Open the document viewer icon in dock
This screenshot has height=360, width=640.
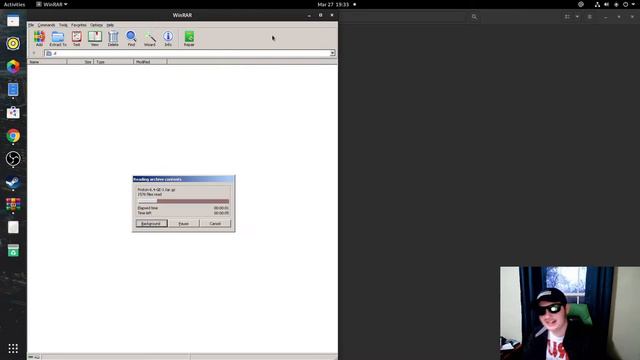coord(13,89)
